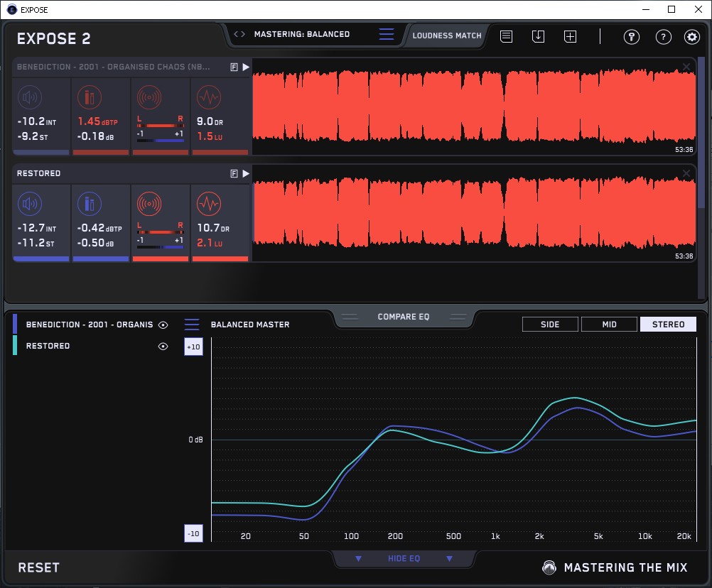
Task: Toggle visibility of the Restored EQ curve
Action: [163, 346]
